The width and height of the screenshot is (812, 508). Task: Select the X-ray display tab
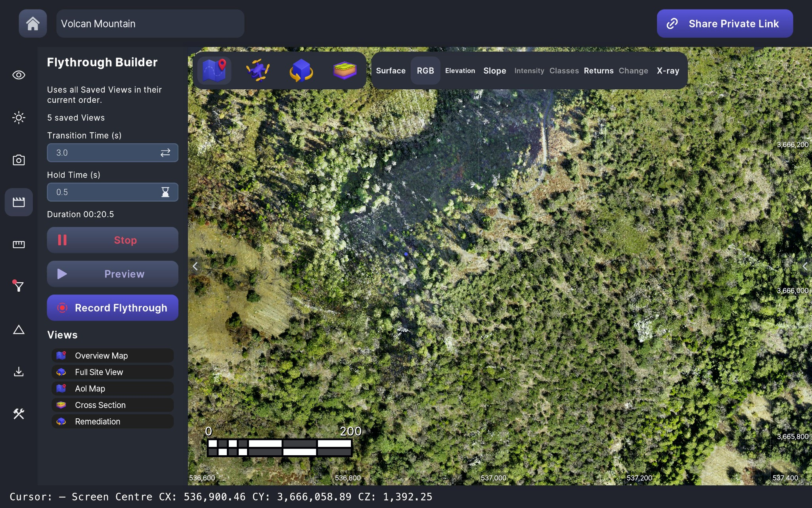coord(668,71)
